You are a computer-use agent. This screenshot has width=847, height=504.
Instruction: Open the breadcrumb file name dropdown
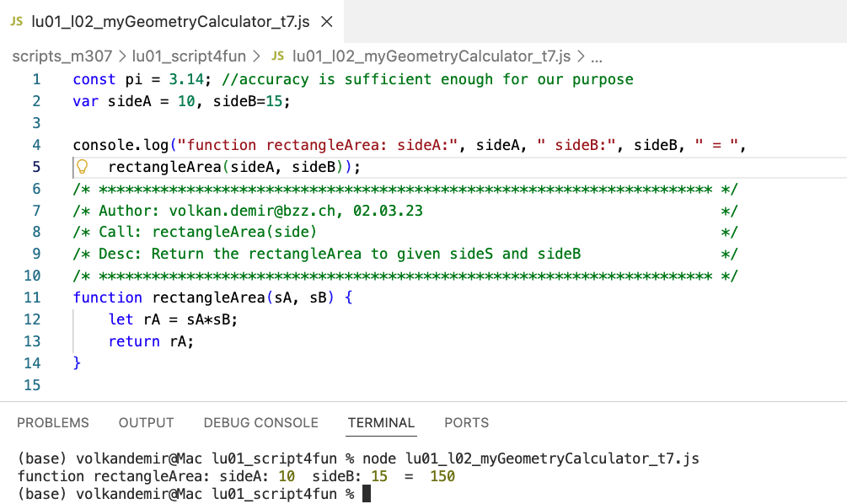point(432,57)
